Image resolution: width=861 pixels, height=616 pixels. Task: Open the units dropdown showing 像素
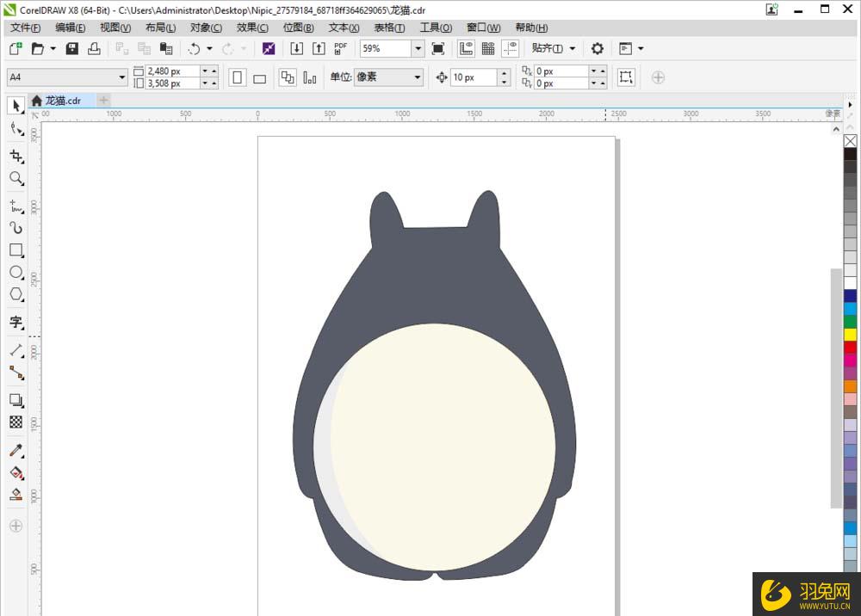(x=418, y=77)
